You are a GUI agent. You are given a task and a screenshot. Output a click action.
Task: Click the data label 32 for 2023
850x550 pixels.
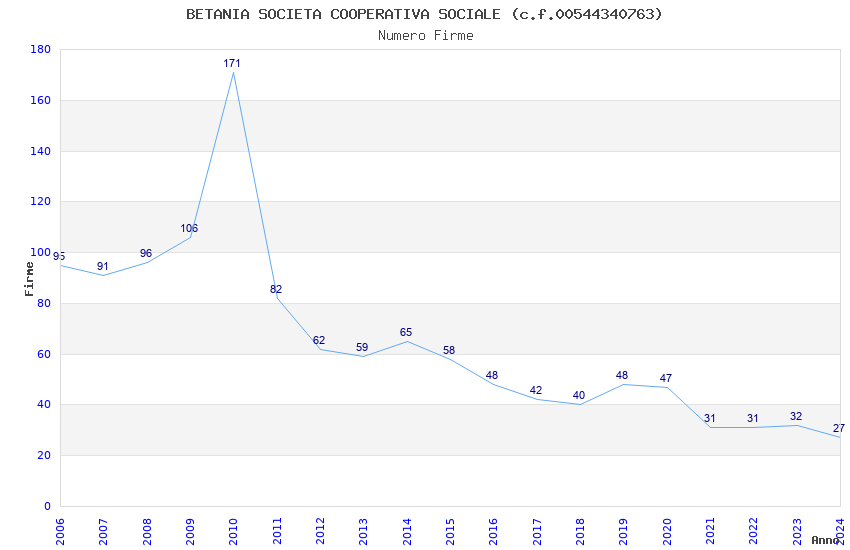click(x=796, y=416)
